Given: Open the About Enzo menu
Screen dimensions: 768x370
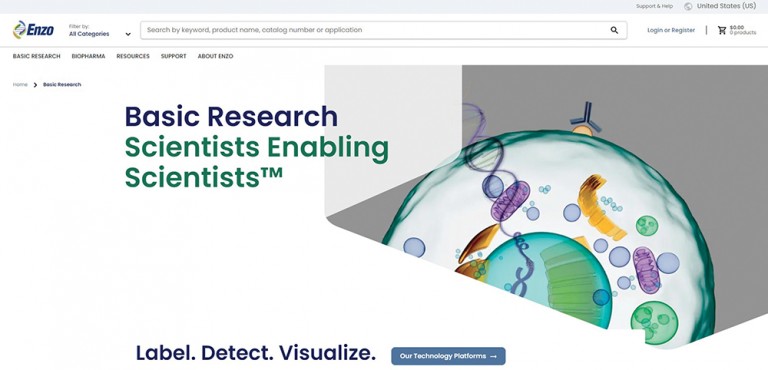Looking at the screenshot, I should click(216, 56).
